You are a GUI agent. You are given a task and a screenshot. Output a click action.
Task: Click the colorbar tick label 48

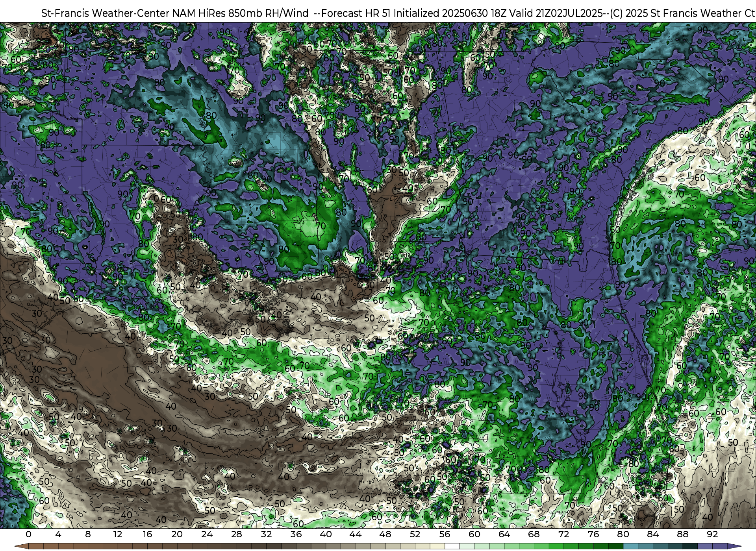tap(385, 534)
